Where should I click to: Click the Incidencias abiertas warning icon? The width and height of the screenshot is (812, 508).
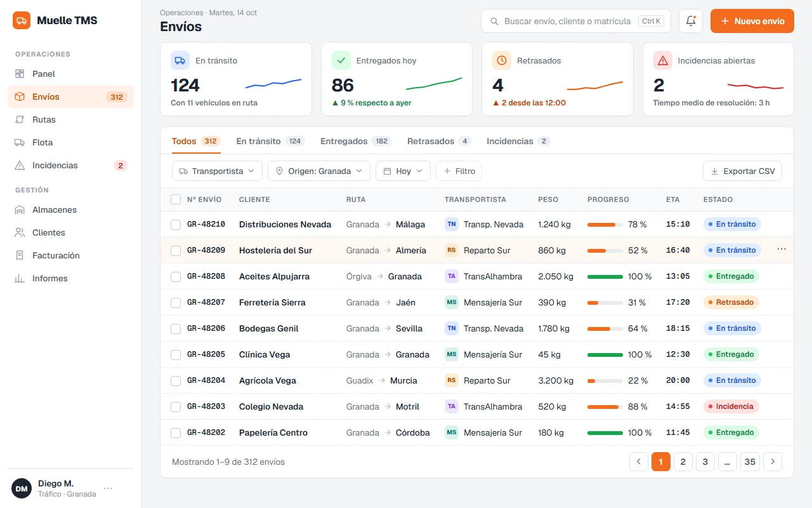tap(663, 60)
